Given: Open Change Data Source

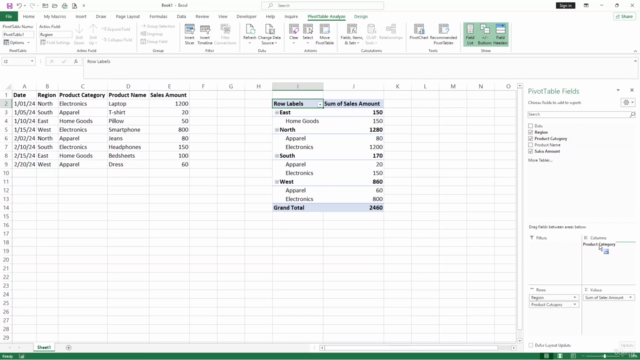Looking at the screenshot, I should tap(269, 34).
